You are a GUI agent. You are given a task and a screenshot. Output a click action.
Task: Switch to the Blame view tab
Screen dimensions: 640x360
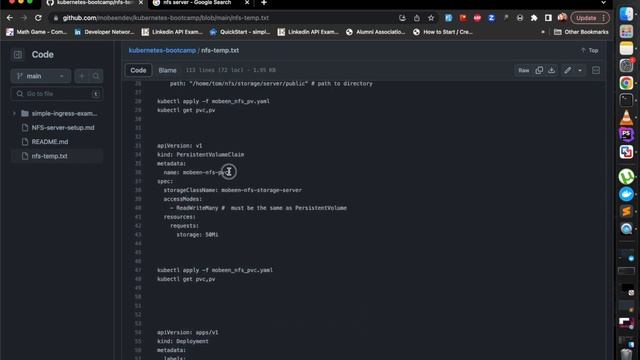pyautogui.click(x=167, y=70)
